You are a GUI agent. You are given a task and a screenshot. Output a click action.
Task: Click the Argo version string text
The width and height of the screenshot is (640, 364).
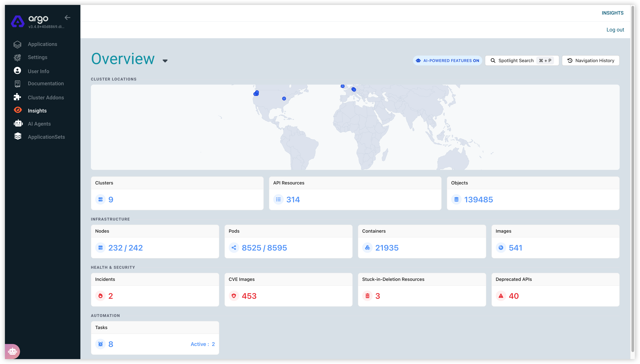(46, 27)
